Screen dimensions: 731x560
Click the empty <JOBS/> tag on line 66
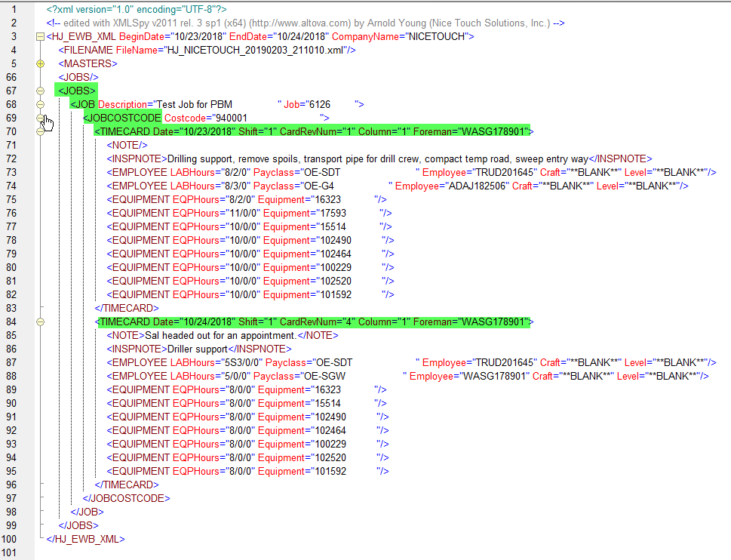(x=78, y=78)
